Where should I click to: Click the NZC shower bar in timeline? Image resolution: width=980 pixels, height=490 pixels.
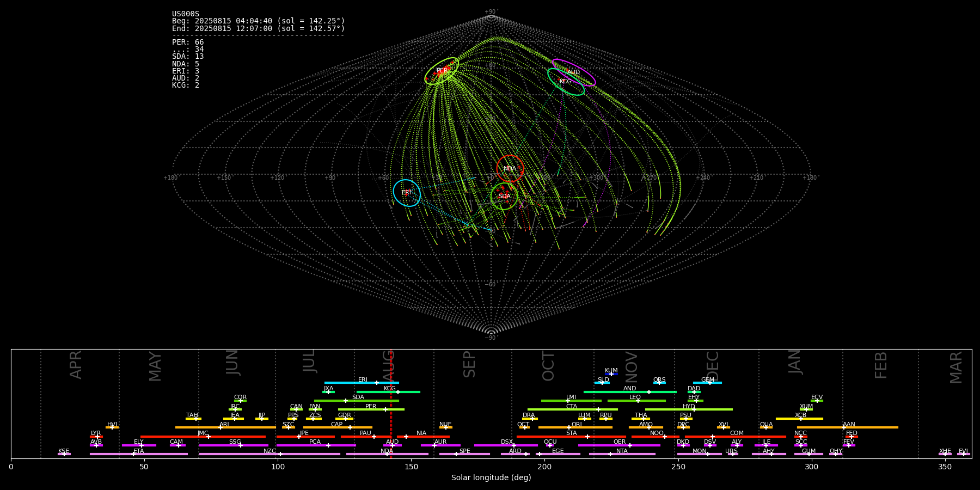(269, 454)
